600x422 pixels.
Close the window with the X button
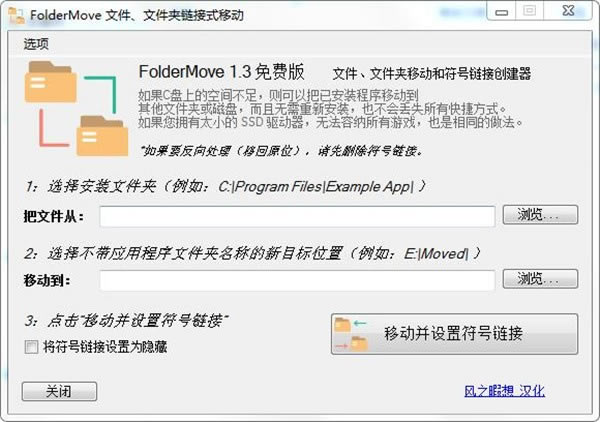[568, 11]
